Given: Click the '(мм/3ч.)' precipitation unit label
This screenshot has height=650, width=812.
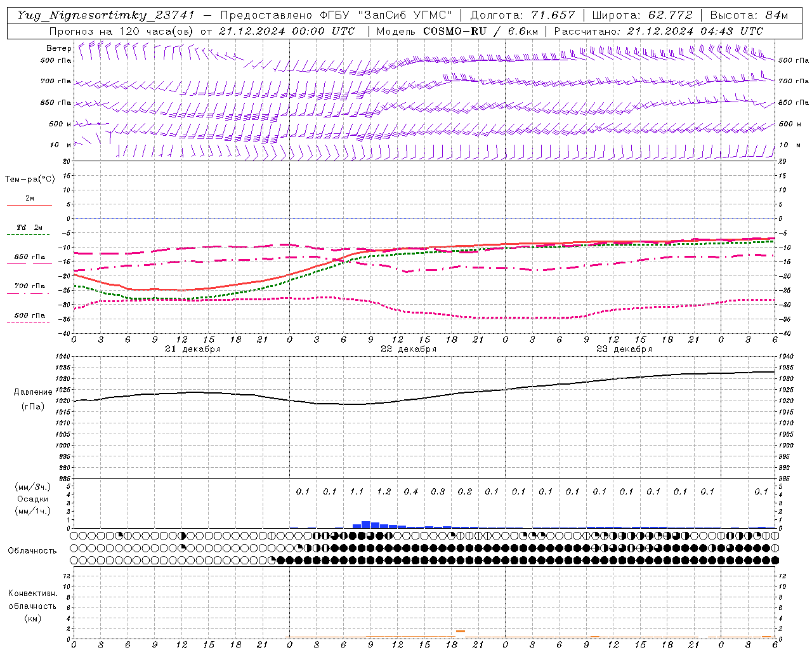Looking at the screenshot, I should coord(32,487).
